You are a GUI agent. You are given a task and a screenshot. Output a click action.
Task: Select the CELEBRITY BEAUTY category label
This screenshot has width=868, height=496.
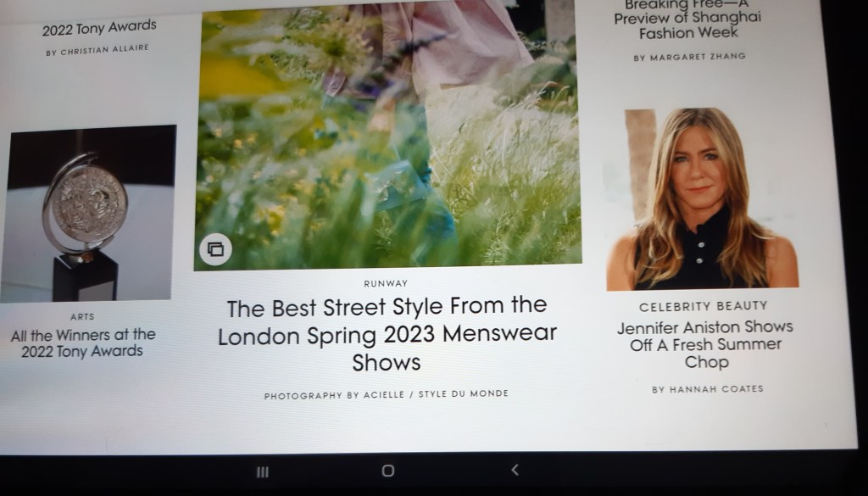tap(703, 306)
